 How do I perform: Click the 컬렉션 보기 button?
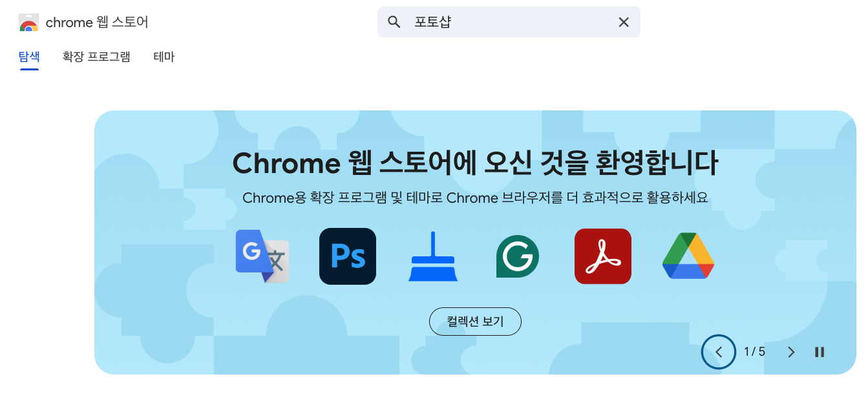(475, 322)
